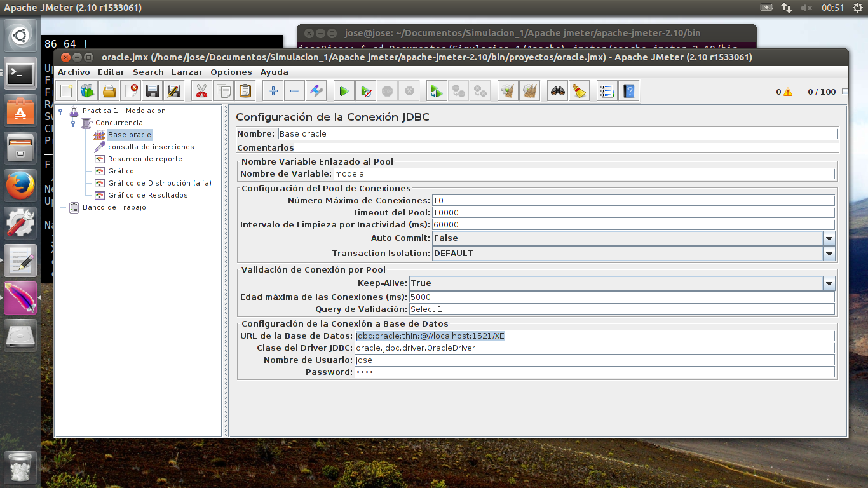This screenshot has width=868, height=488.
Task: Select Banco de Trabajo tree item
Action: 114,207
